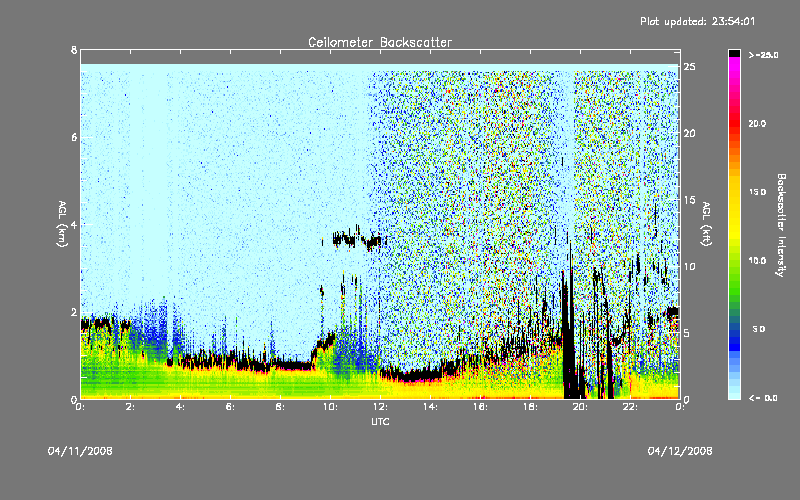Screen dimensions: 800x500
Task: Click the "14:" UTC hour tick
Action: pyautogui.click(x=430, y=407)
